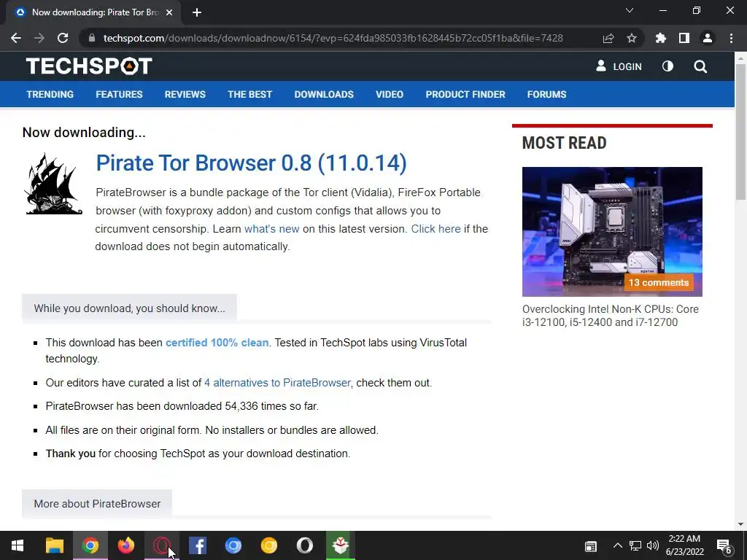
Task: Click the browser forward arrow
Action: click(x=39, y=38)
